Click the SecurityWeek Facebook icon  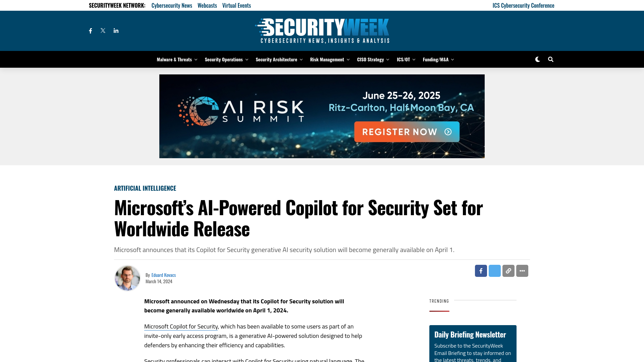point(90,31)
